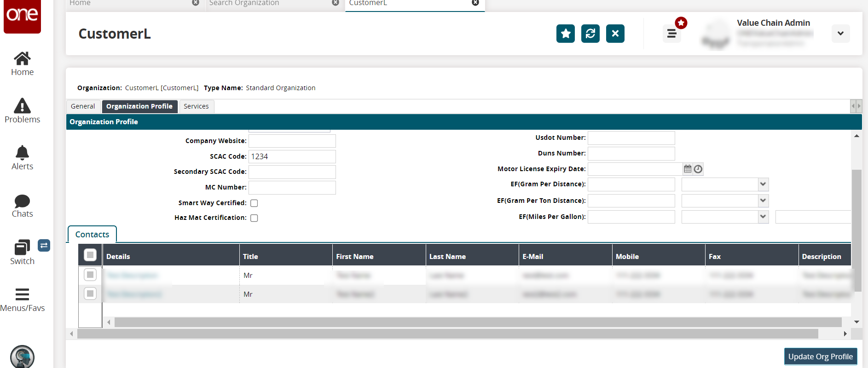
Task: Click the blue swap arrows badge near Switch
Action: coord(44,245)
